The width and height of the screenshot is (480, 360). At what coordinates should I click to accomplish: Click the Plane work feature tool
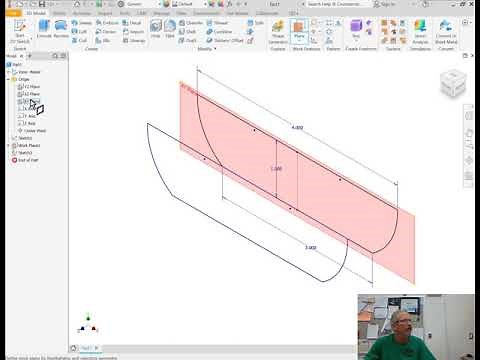click(299, 30)
